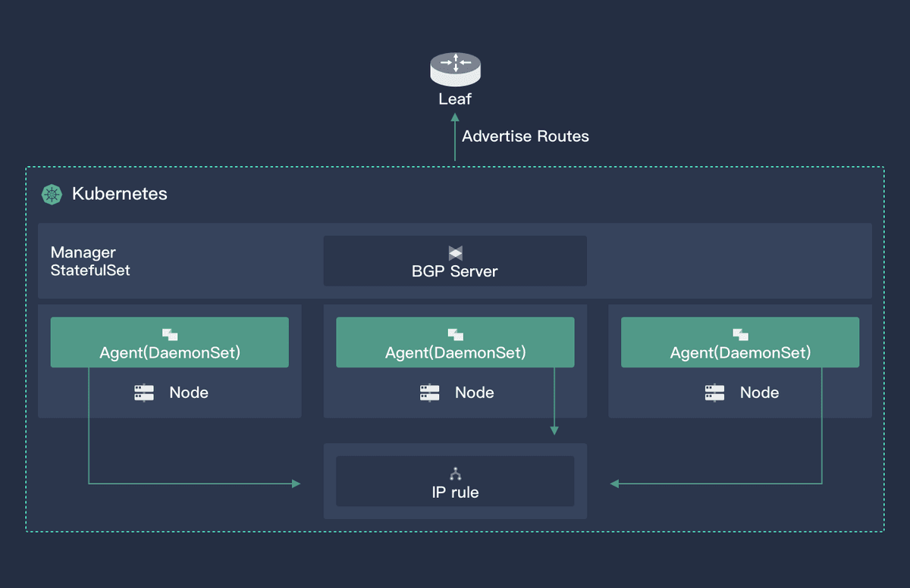Image resolution: width=910 pixels, height=588 pixels.
Task: Click the Kubernetes wheel logo icon
Action: tap(52, 194)
